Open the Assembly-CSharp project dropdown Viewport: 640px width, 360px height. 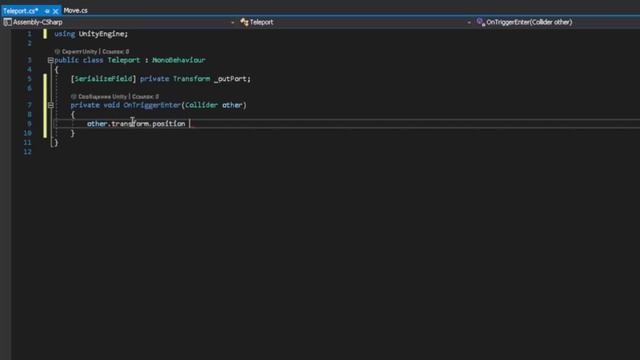[x=232, y=22]
